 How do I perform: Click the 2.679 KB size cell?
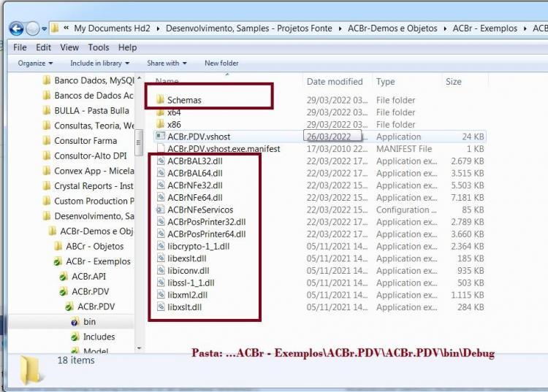coord(468,161)
